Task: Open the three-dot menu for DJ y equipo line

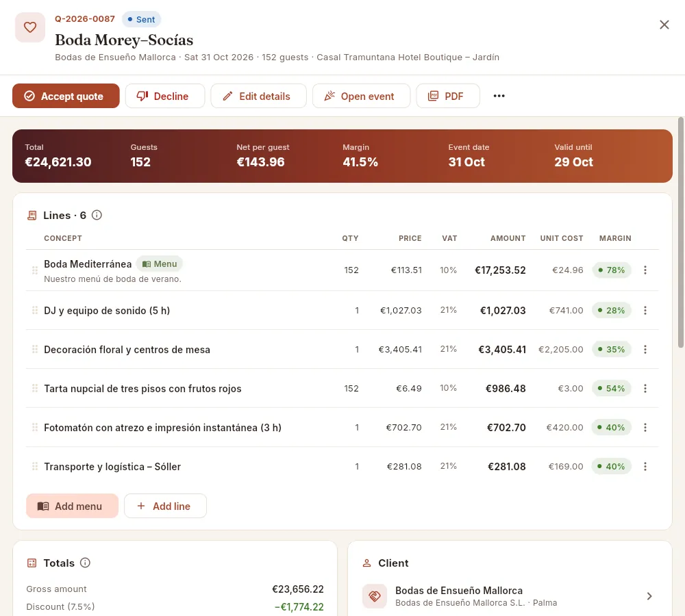Action: click(x=645, y=311)
